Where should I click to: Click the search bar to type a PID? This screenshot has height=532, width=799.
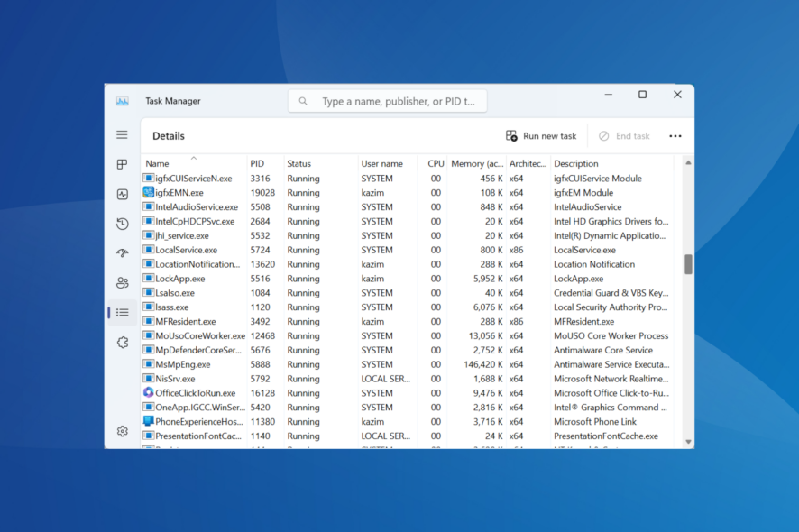click(388, 100)
